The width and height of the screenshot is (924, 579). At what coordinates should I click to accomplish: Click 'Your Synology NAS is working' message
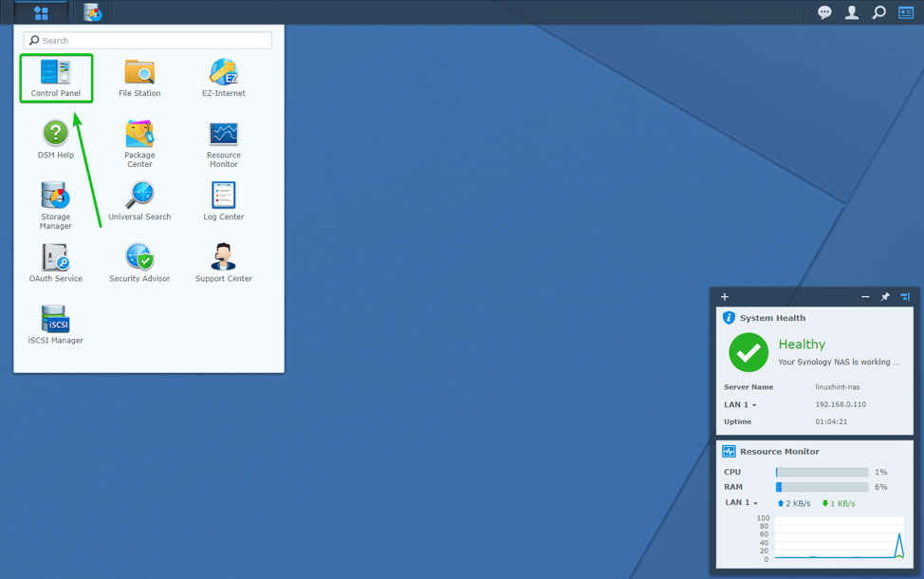(838, 362)
